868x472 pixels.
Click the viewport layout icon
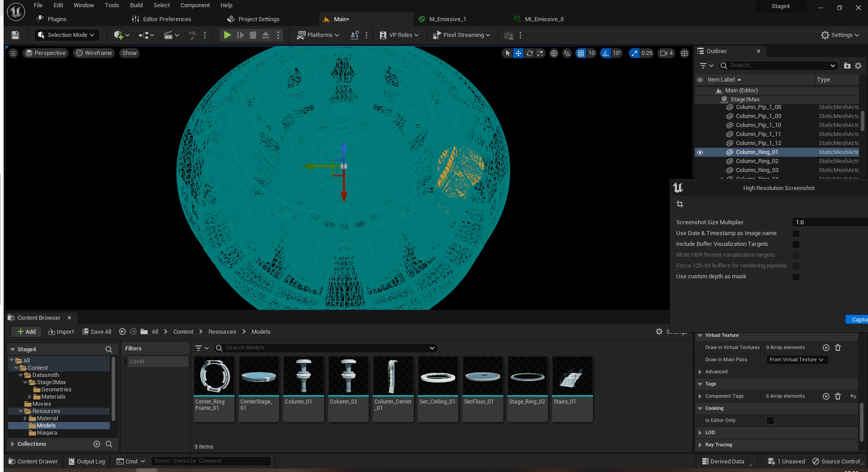(x=684, y=53)
